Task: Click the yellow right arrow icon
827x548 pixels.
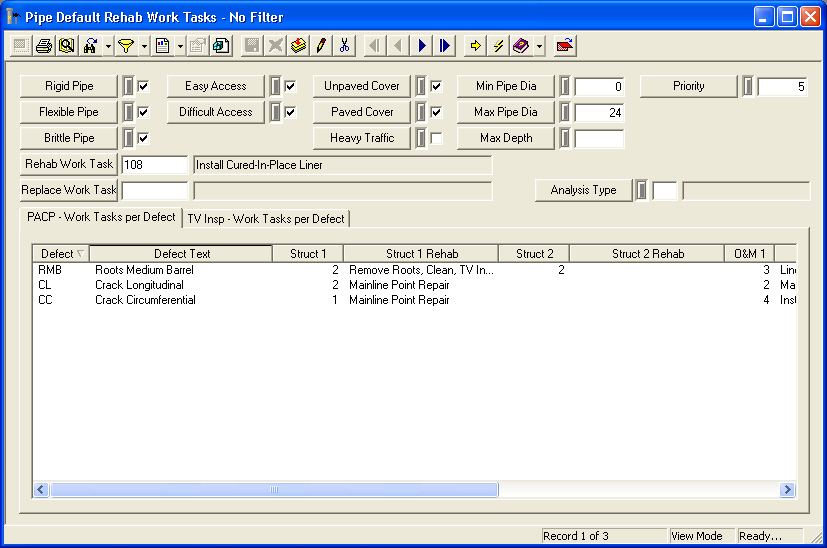Action: (x=475, y=46)
